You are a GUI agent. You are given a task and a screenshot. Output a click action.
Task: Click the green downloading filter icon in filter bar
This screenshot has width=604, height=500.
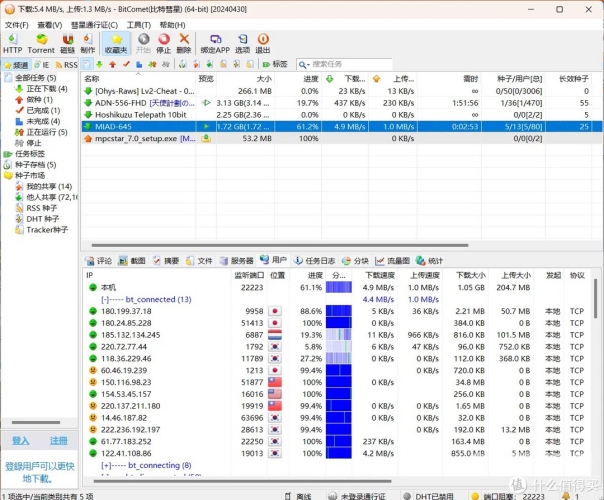pyautogui.click(x=99, y=64)
